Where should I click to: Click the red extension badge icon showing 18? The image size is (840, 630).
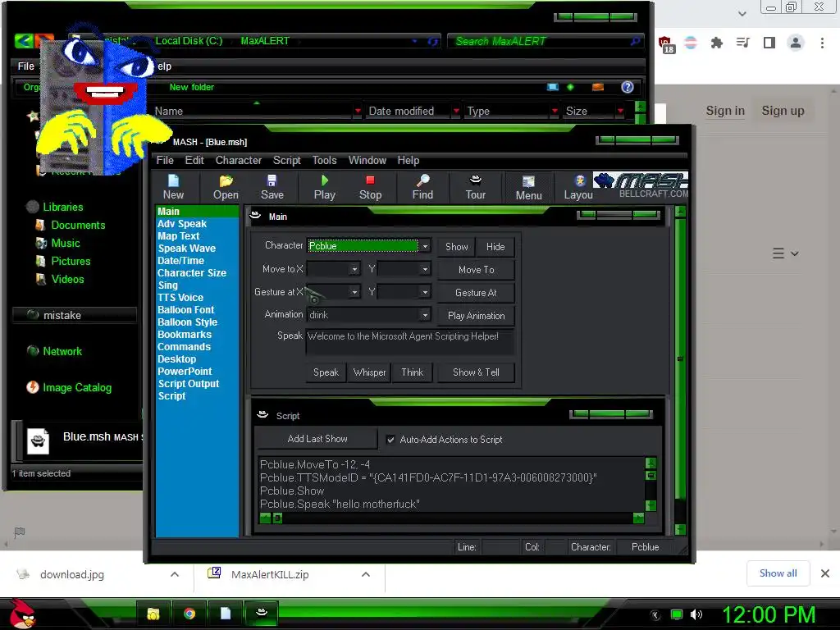666,44
